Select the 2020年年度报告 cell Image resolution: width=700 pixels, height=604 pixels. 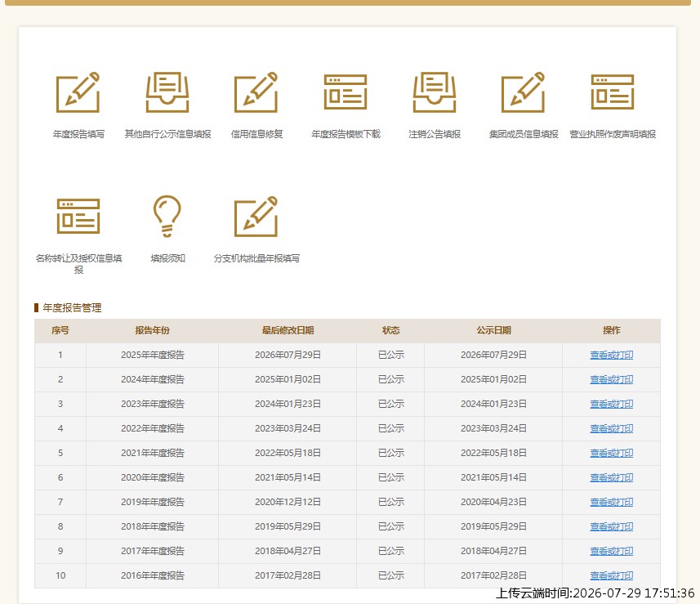tap(152, 478)
